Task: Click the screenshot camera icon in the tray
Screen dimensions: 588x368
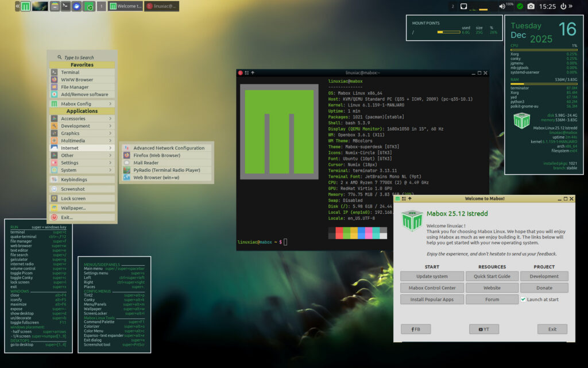Action: pyautogui.click(x=532, y=6)
